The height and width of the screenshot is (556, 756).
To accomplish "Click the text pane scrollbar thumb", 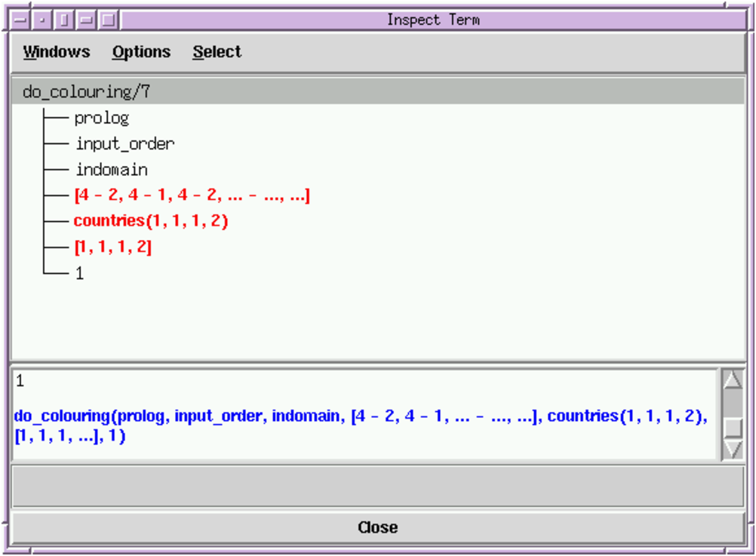I will [x=733, y=427].
